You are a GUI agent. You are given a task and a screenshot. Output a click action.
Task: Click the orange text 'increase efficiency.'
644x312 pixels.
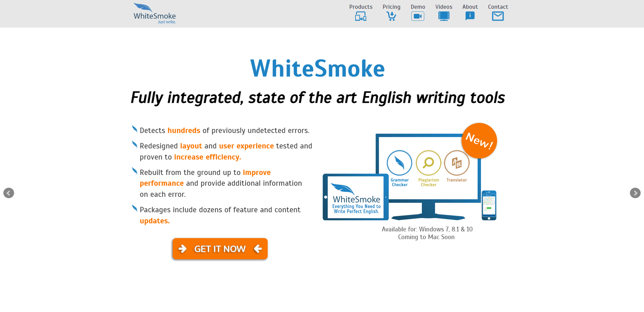tap(208, 157)
